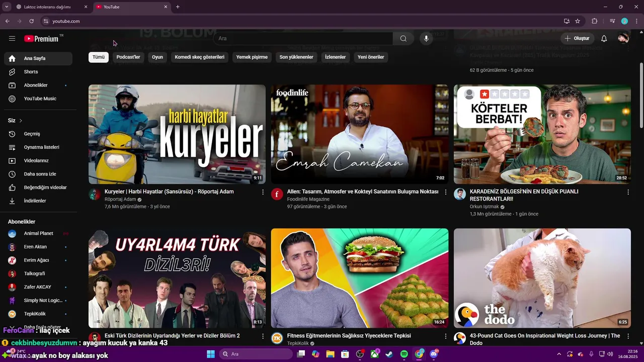The image size is (644, 362).
Task: Open the Emrah Camekan foodinlife thumbnail
Action: pos(360,134)
